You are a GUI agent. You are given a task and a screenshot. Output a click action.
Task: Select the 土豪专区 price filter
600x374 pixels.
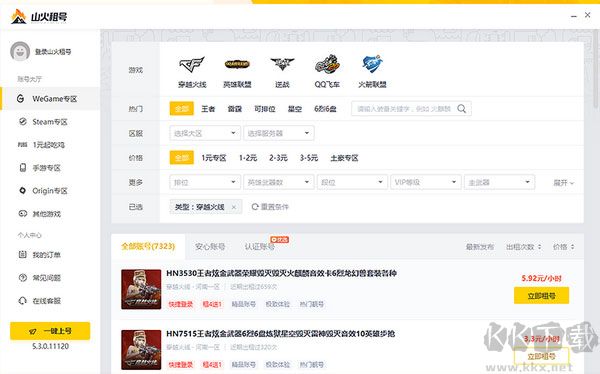coord(344,158)
